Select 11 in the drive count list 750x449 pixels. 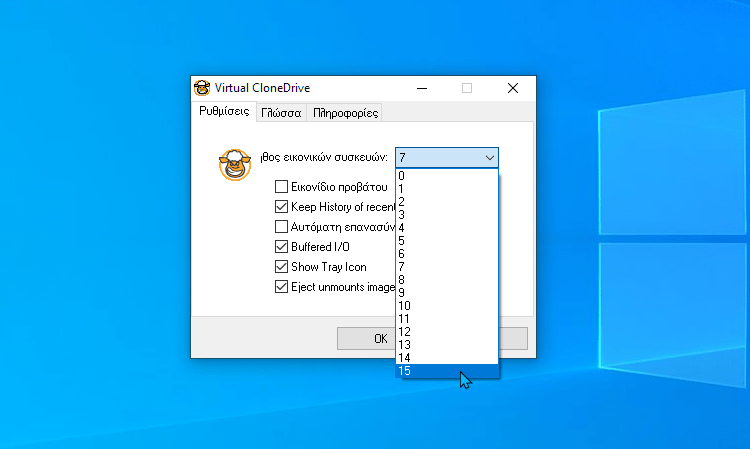447,318
